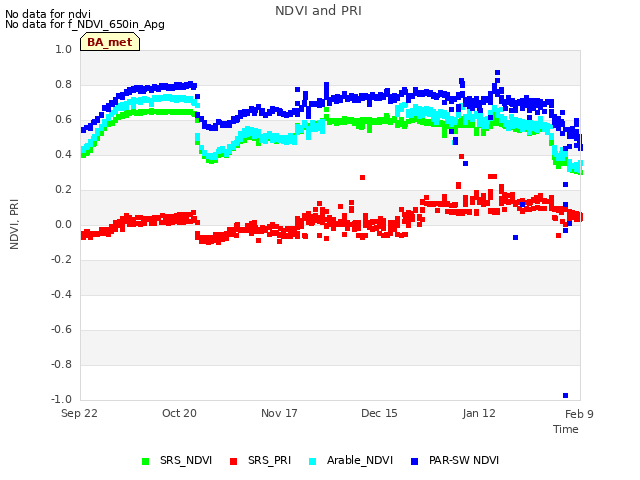
Task: Click the Feb 9 x-axis label
Action: coord(579,414)
